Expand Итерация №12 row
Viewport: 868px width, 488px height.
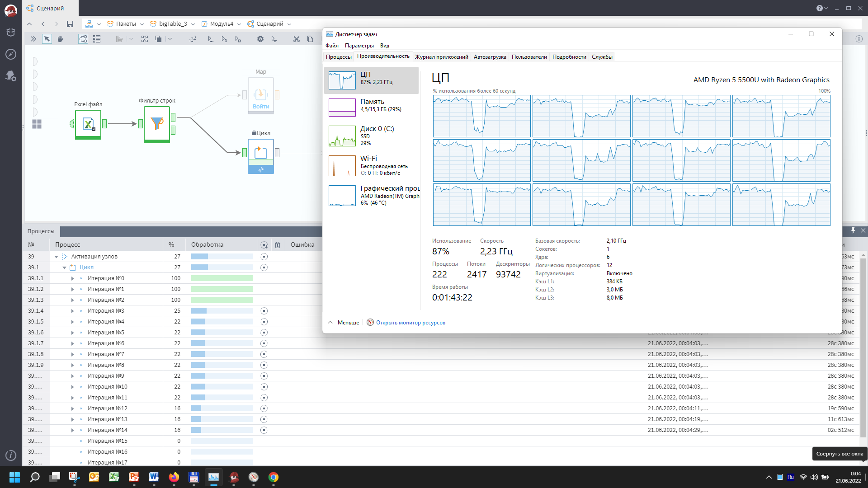point(72,408)
